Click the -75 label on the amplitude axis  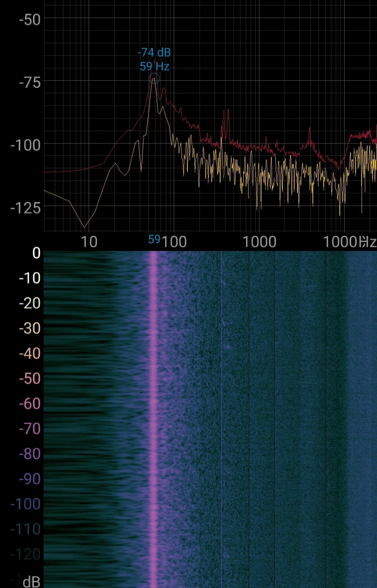29,82
